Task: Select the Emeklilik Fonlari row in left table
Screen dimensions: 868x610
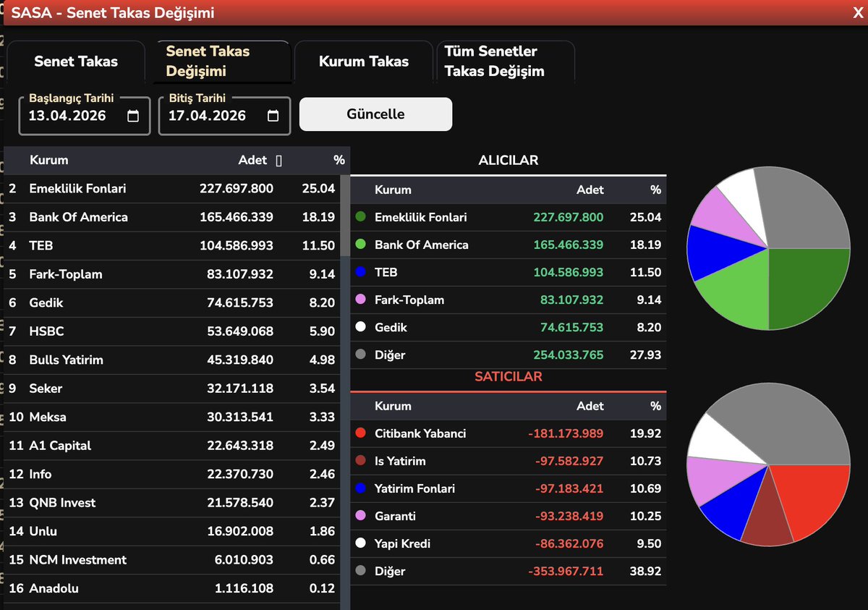Action: [x=172, y=189]
